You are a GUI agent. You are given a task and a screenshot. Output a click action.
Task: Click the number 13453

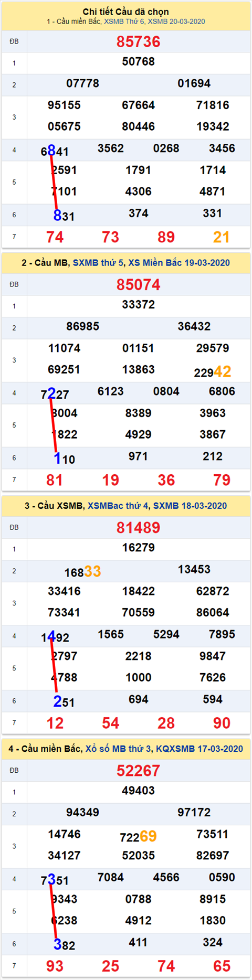click(194, 569)
